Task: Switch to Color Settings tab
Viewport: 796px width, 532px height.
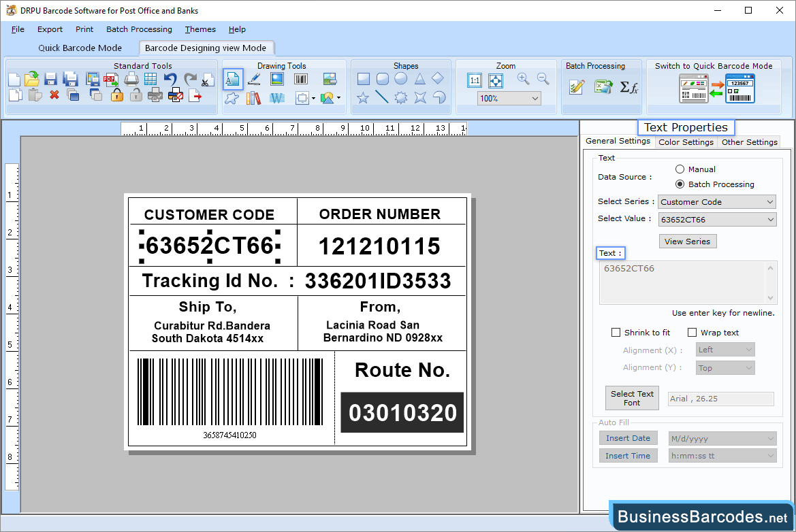Action: (686, 142)
